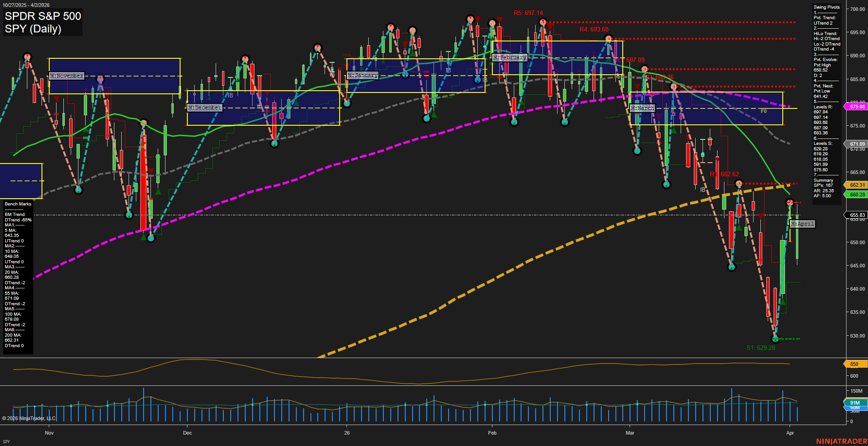Click the 91M volume marker
Screen dimensions: 868x446
pos(855,403)
